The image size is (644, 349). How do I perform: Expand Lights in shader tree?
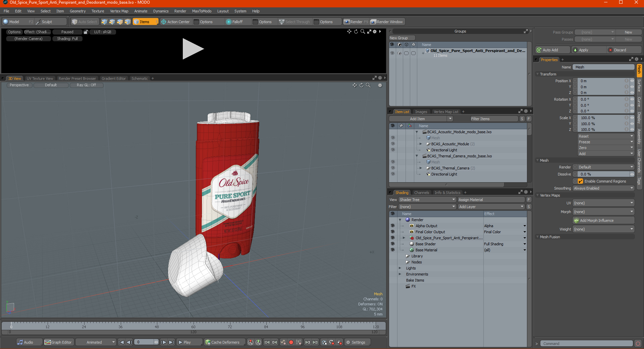[400, 268]
